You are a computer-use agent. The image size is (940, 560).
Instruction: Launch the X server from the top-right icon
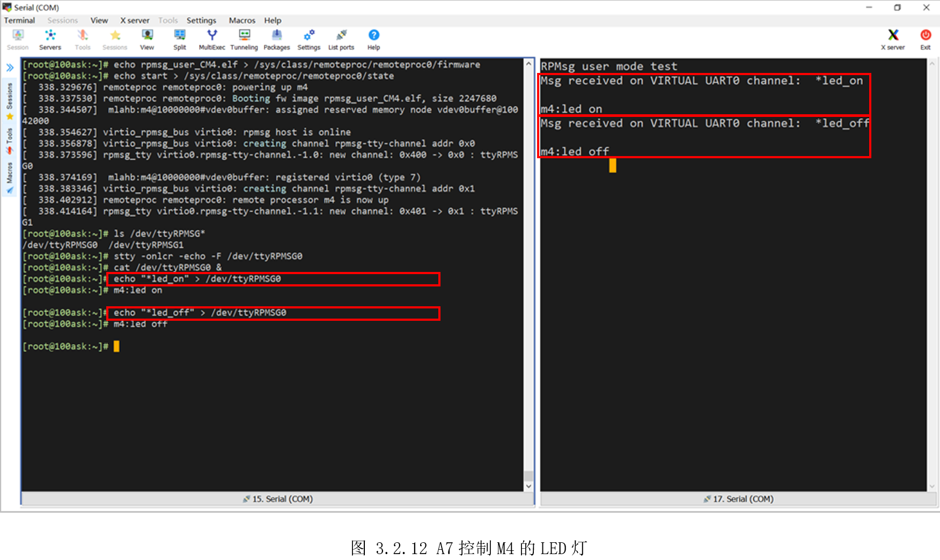[893, 39]
